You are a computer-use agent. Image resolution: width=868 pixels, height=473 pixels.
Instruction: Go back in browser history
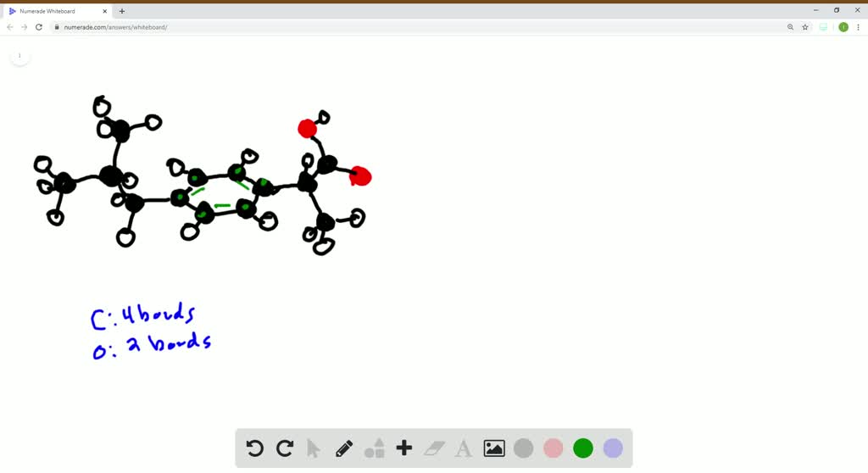tap(10, 27)
